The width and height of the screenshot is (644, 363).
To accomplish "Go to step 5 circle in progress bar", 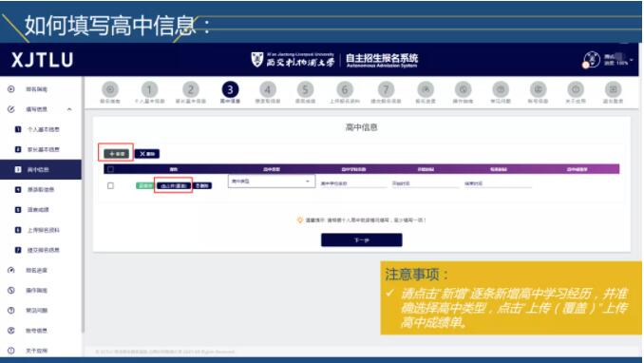I will (x=305, y=89).
